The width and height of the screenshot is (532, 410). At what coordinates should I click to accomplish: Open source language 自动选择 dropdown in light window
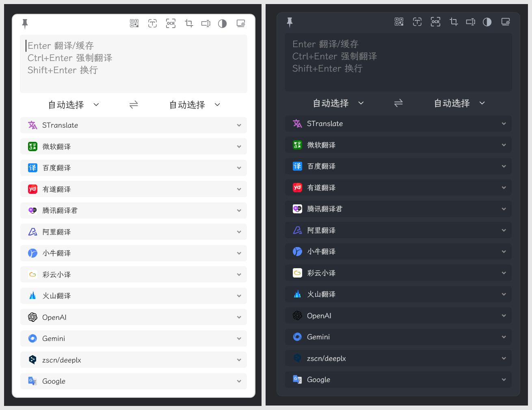74,105
